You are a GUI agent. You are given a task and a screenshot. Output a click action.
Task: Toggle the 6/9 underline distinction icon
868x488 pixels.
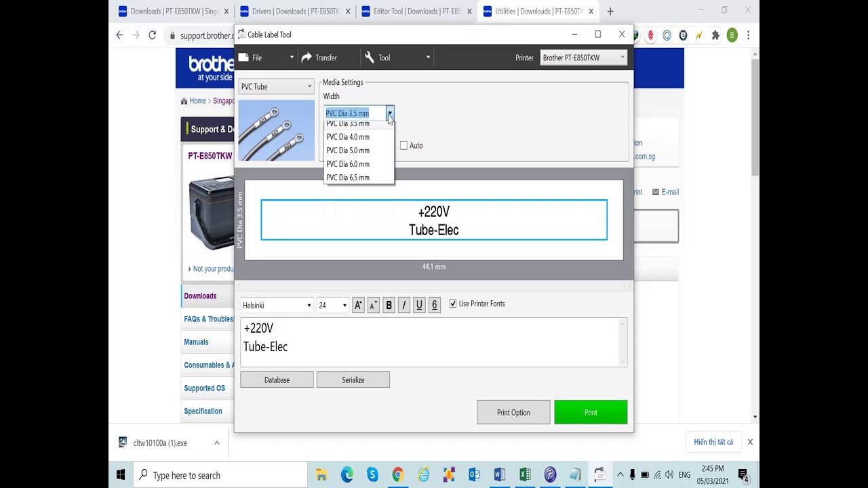pos(435,306)
